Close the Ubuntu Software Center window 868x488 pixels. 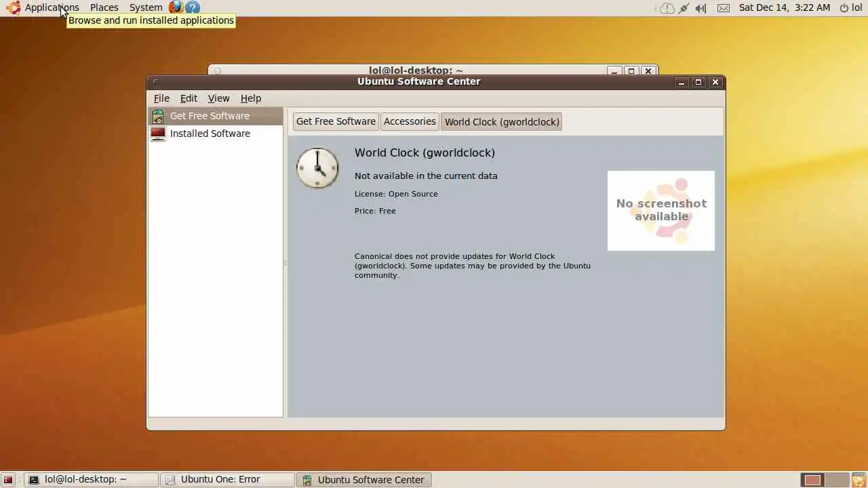pyautogui.click(x=715, y=82)
